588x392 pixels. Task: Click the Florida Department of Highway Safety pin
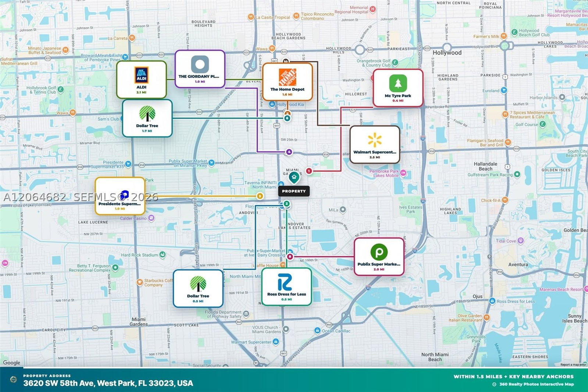[246, 314]
